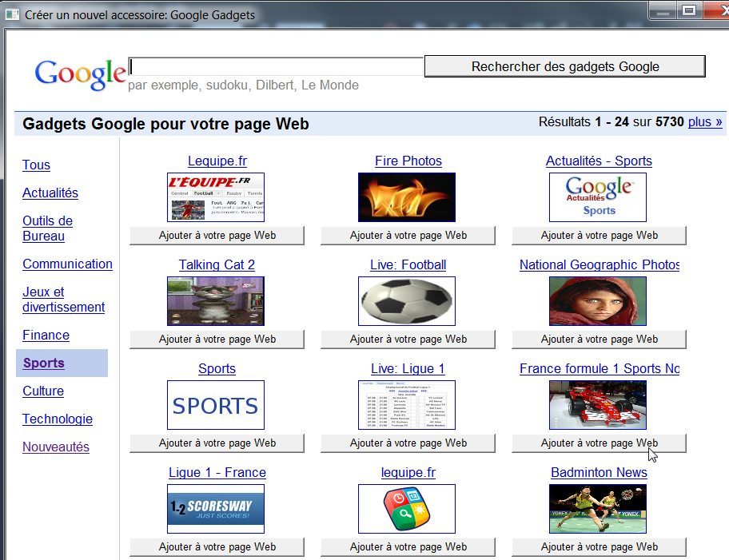Viewport: 729px width, 560px height.
Task: Click the Live: Football soccer ball image
Action: coord(407,300)
